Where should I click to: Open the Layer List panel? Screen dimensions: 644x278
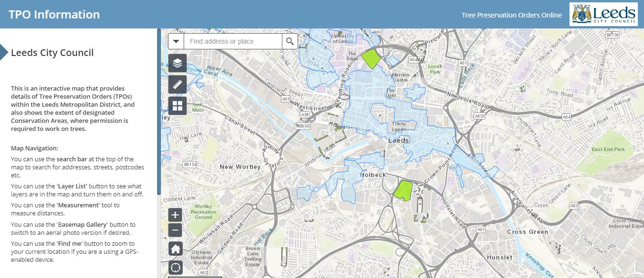coord(177,63)
